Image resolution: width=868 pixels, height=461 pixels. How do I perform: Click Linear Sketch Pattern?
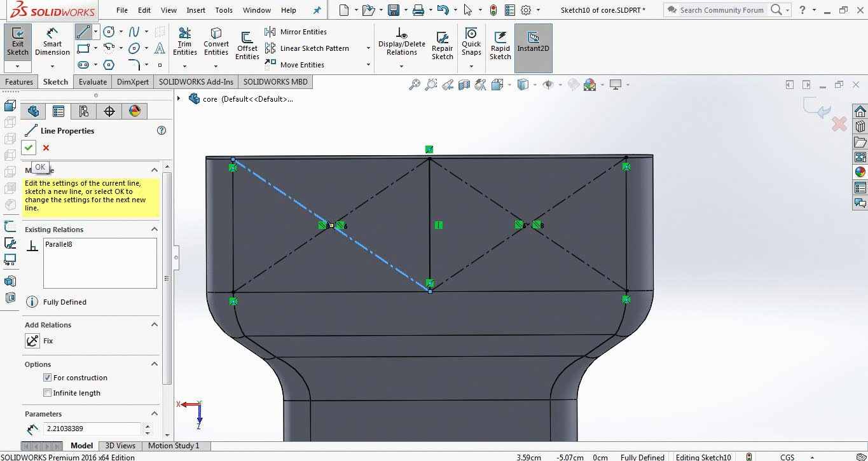[307, 48]
